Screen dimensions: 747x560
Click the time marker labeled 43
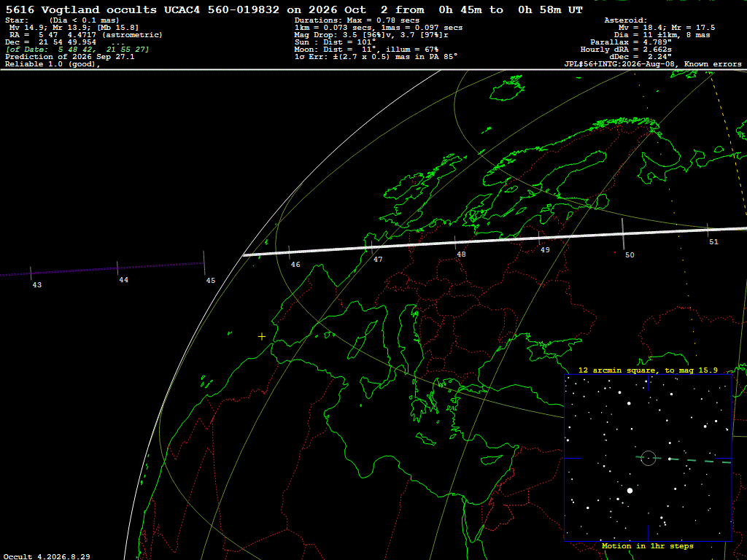[36, 285]
